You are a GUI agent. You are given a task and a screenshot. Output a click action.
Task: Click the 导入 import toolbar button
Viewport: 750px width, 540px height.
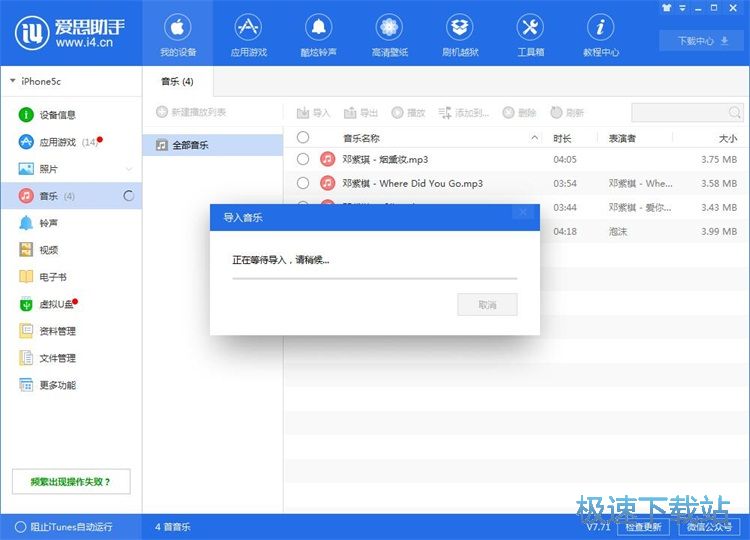pos(313,113)
